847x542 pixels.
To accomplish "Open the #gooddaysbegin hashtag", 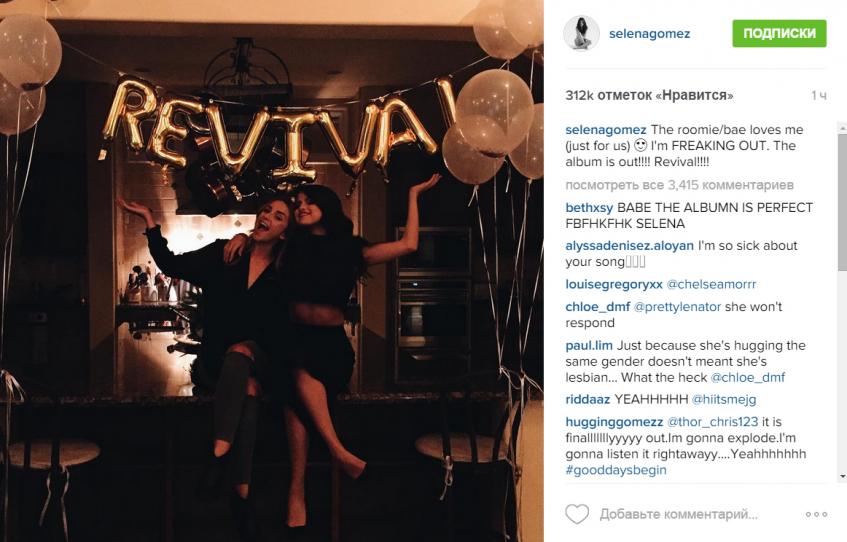I will [x=616, y=470].
